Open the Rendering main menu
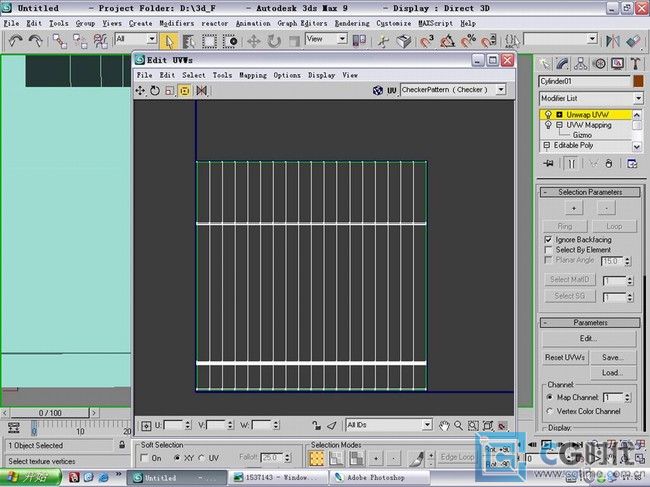The height and width of the screenshot is (487, 650). [352, 23]
